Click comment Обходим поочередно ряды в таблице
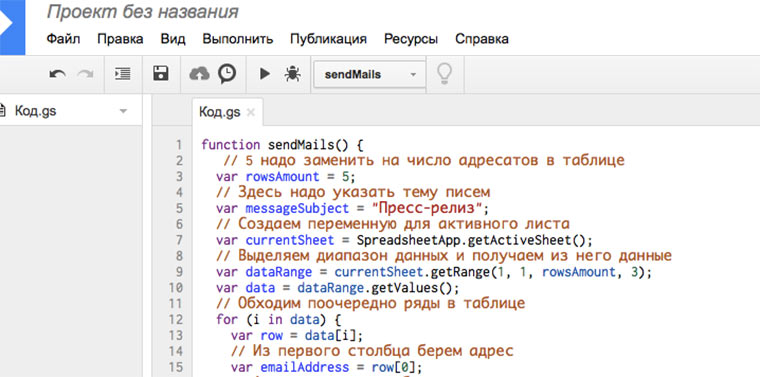Screen dimensions: 760x377 point(371,304)
